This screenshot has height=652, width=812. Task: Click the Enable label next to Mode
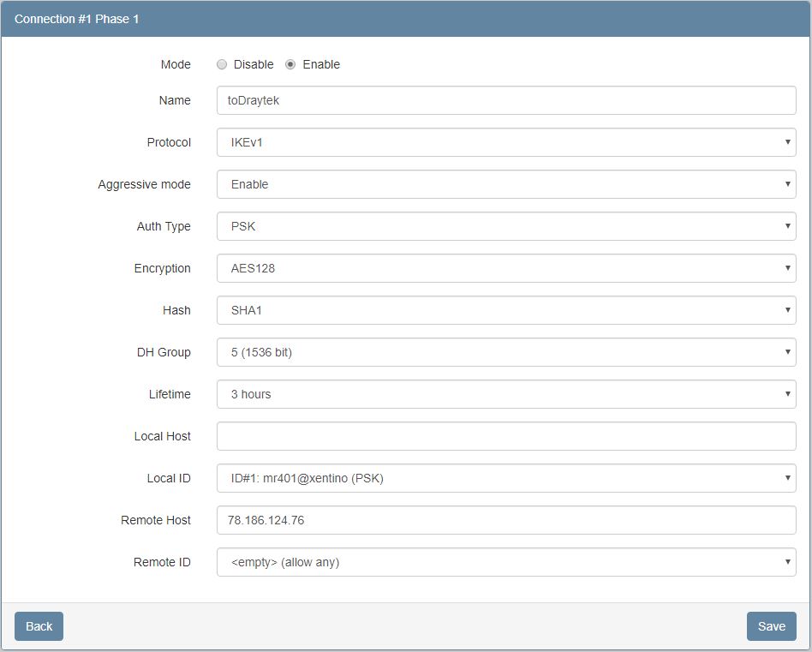tap(321, 64)
